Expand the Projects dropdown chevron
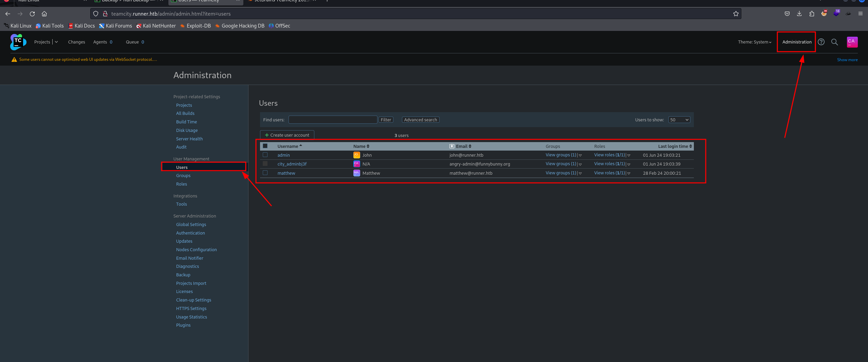868x362 pixels. click(x=56, y=42)
